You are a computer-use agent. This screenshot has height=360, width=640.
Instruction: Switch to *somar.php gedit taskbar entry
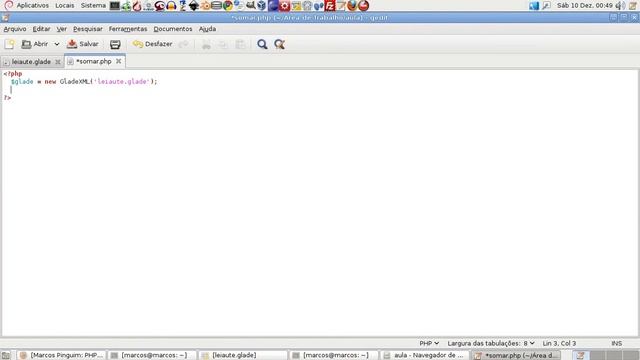[x=516, y=356]
